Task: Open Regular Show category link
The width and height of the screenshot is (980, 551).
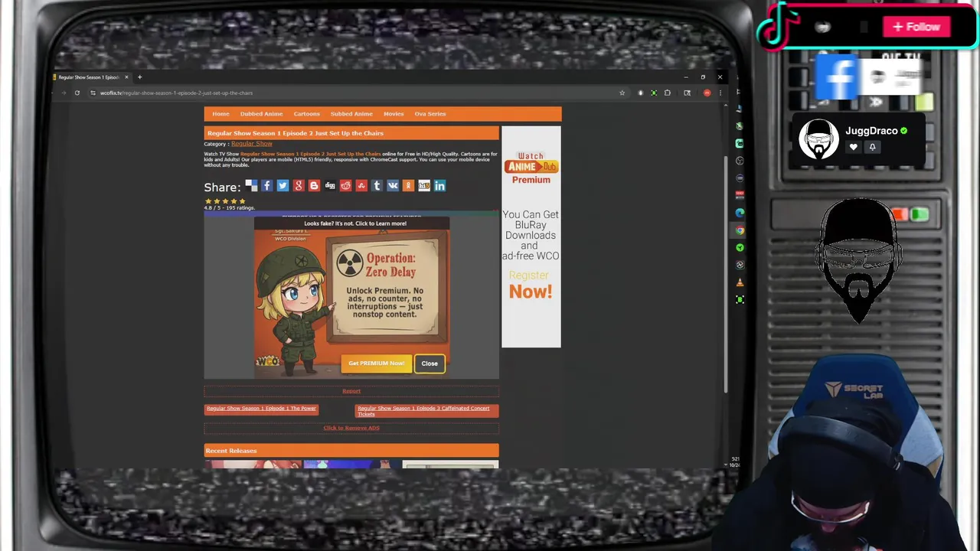Action: pyautogui.click(x=251, y=144)
